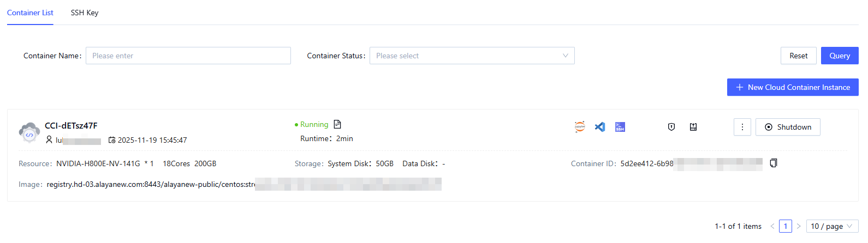Image resolution: width=868 pixels, height=243 pixels.
Task: View the log document icon beside Running
Action: pyautogui.click(x=337, y=124)
